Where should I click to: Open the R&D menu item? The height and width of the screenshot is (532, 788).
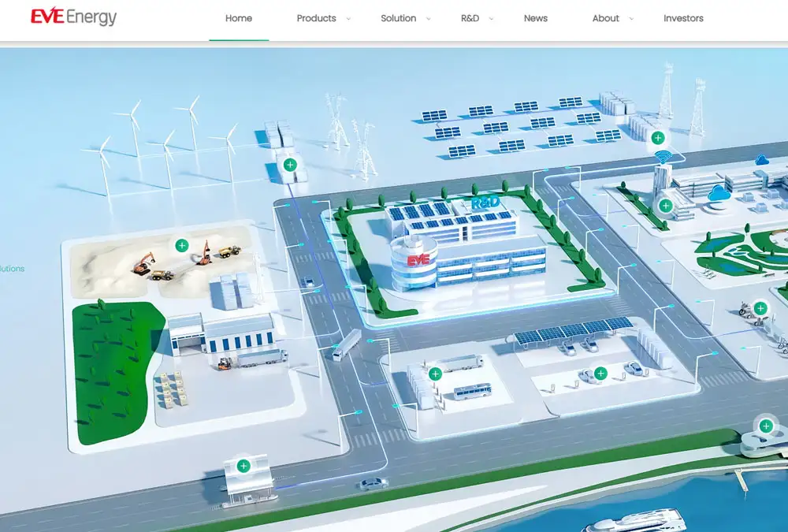pyautogui.click(x=470, y=19)
